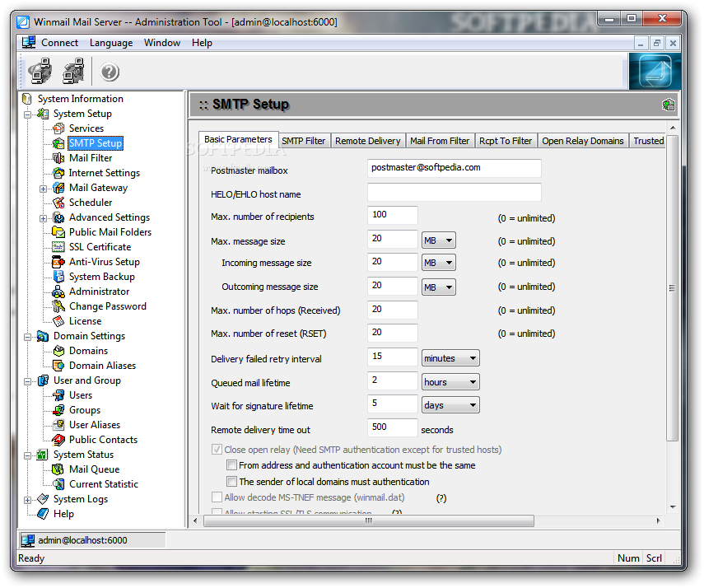
Task: Click the Remote delivery time out field
Action: pyautogui.click(x=393, y=427)
